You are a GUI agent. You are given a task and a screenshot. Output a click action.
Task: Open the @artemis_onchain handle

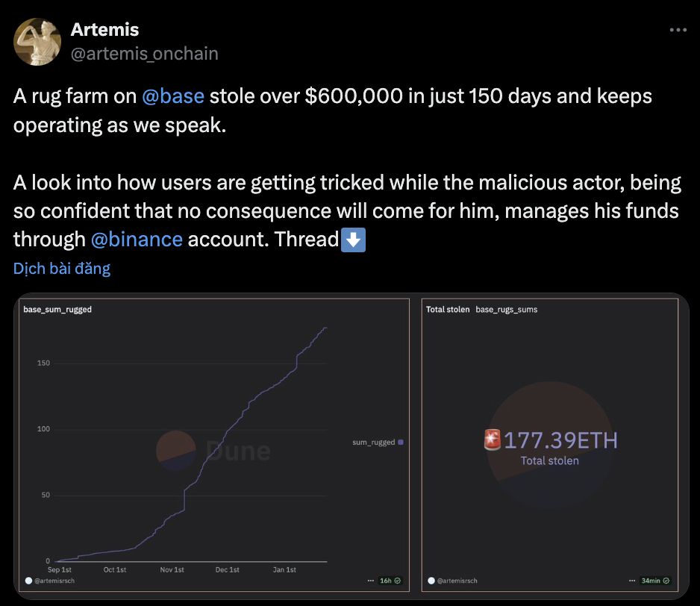(145, 54)
